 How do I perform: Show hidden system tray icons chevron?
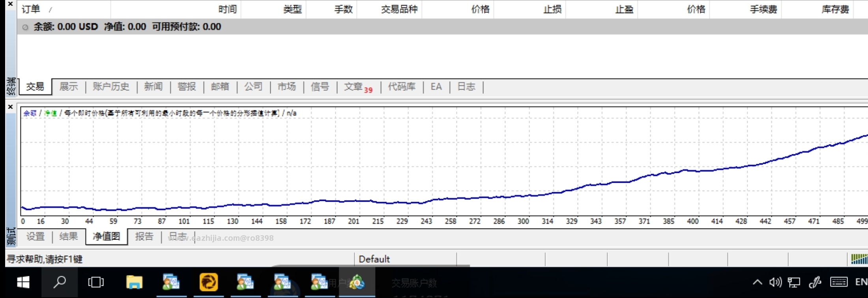point(757,282)
